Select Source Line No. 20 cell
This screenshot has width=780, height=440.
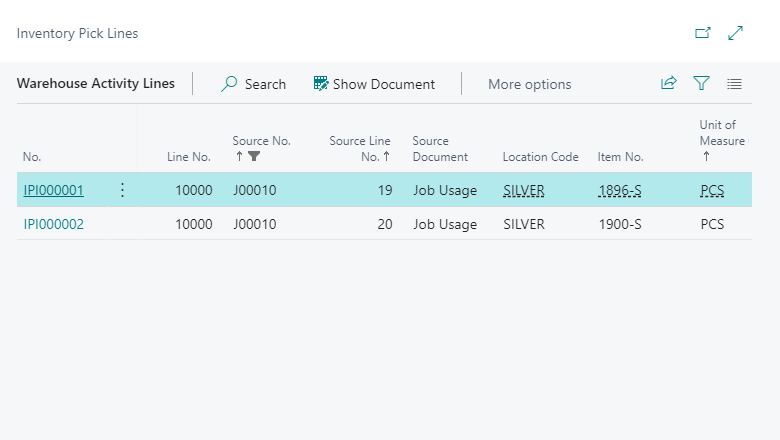coord(385,224)
